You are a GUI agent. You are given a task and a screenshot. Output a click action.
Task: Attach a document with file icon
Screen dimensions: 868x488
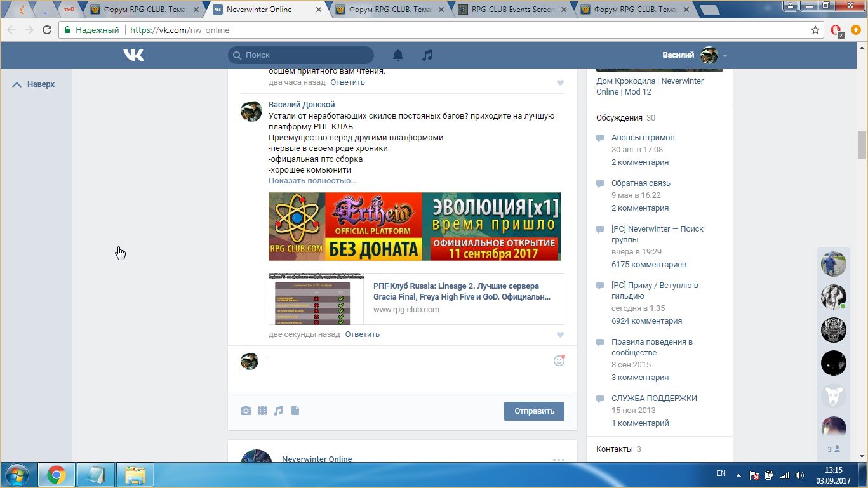click(295, 411)
